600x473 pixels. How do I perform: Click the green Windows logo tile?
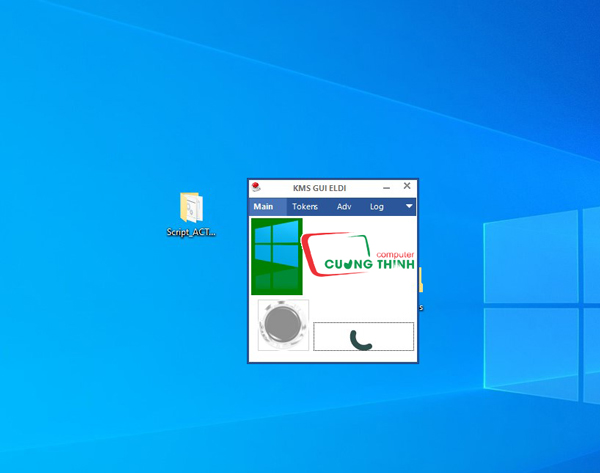(x=277, y=256)
